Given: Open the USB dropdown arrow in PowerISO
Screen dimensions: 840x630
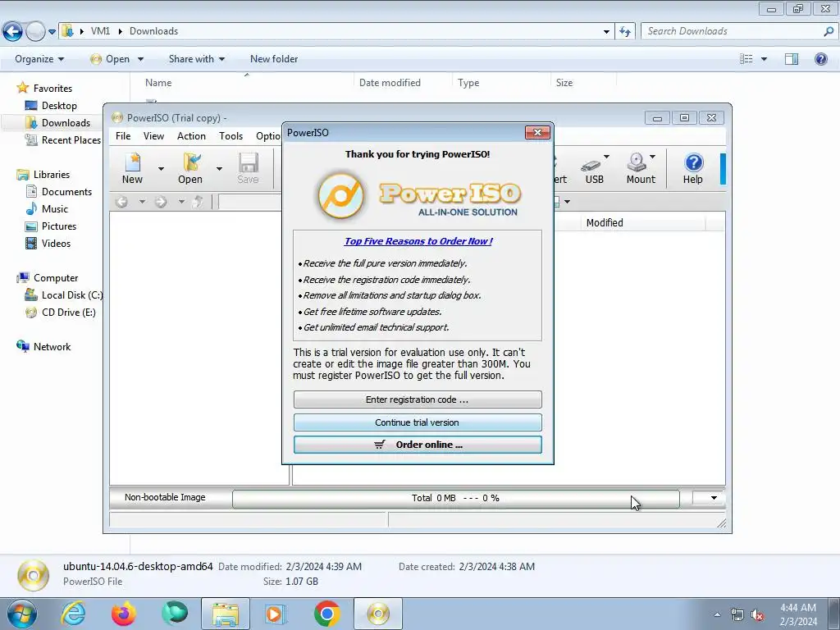Looking at the screenshot, I should [606, 157].
